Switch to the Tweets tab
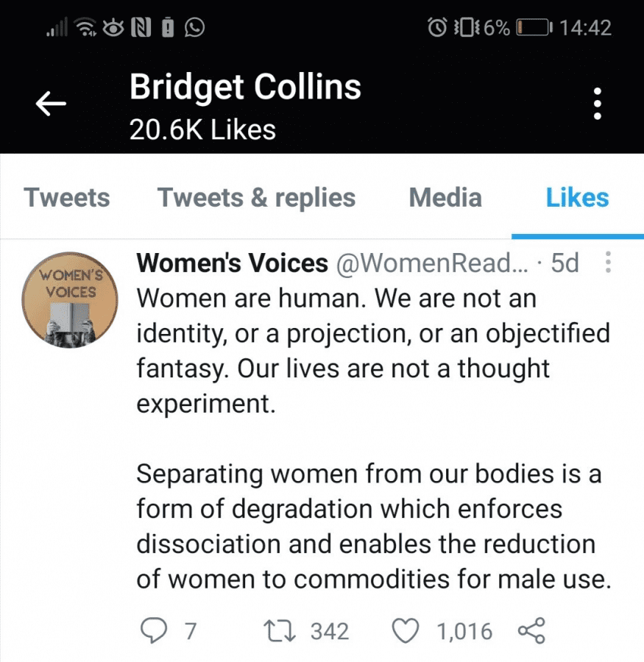644x662 pixels. coord(67,198)
